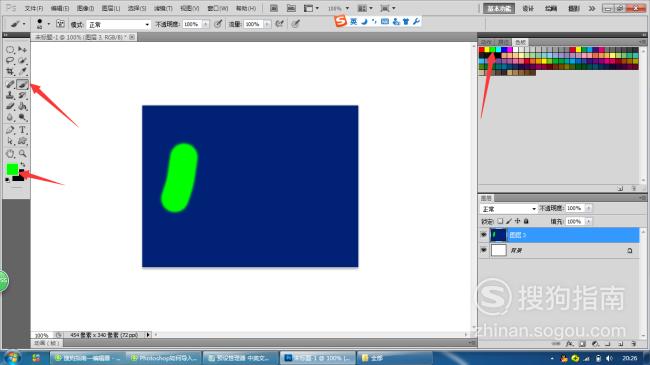Select the Crop tool
The width and height of the screenshot is (650, 365).
[10, 71]
